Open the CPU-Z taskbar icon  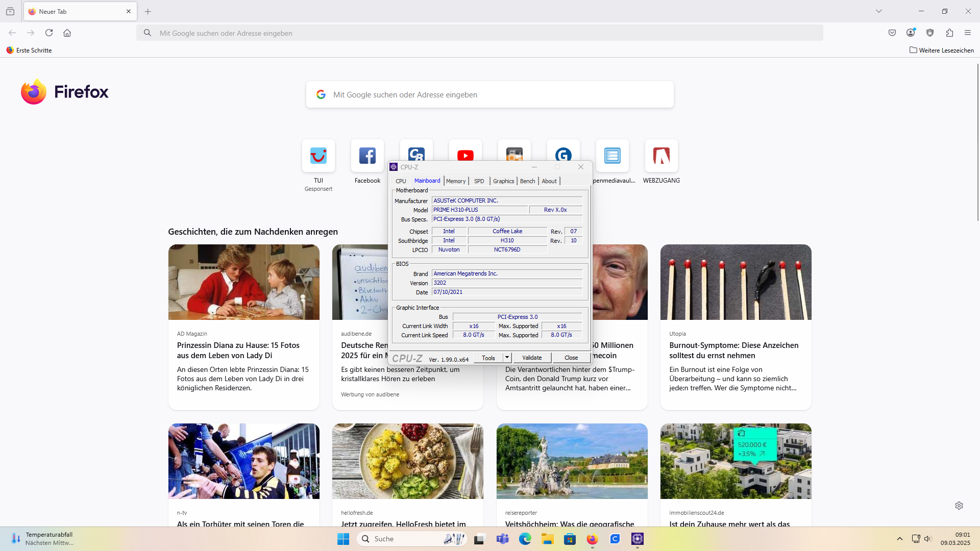(x=638, y=539)
